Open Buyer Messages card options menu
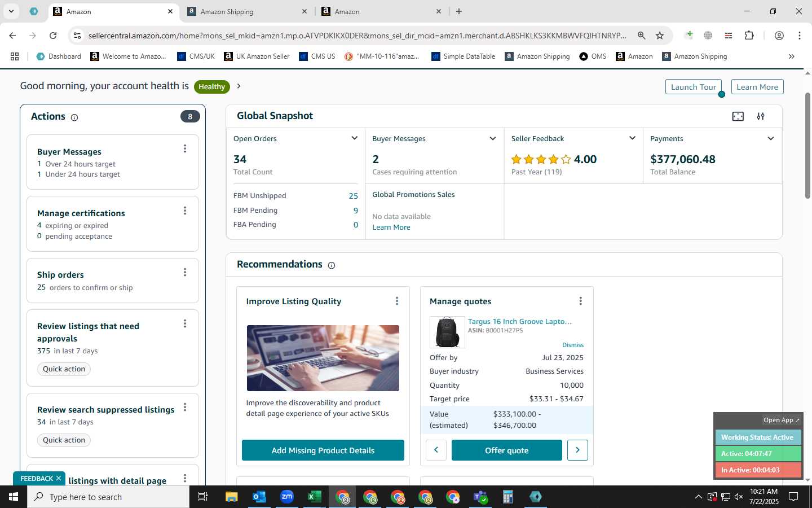Screen dimensions: 812x508 click(185, 148)
